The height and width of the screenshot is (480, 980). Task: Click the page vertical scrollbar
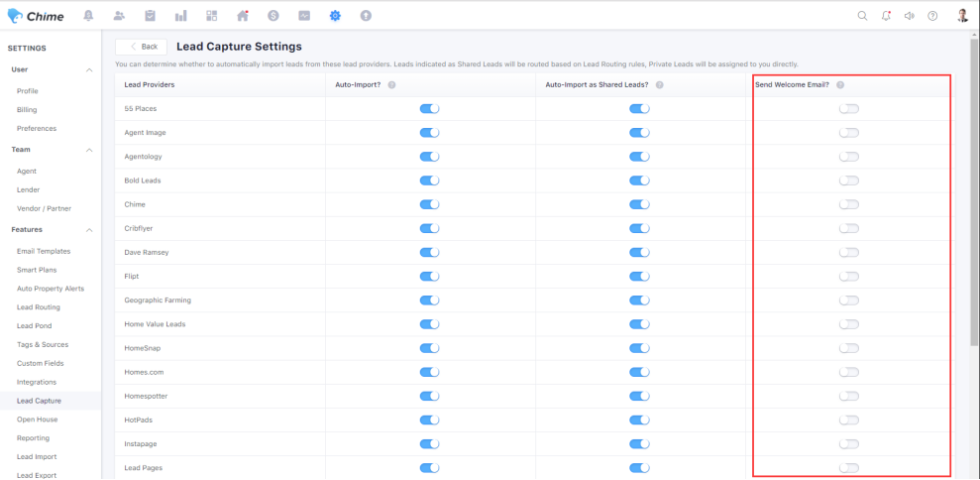[974, 198]
